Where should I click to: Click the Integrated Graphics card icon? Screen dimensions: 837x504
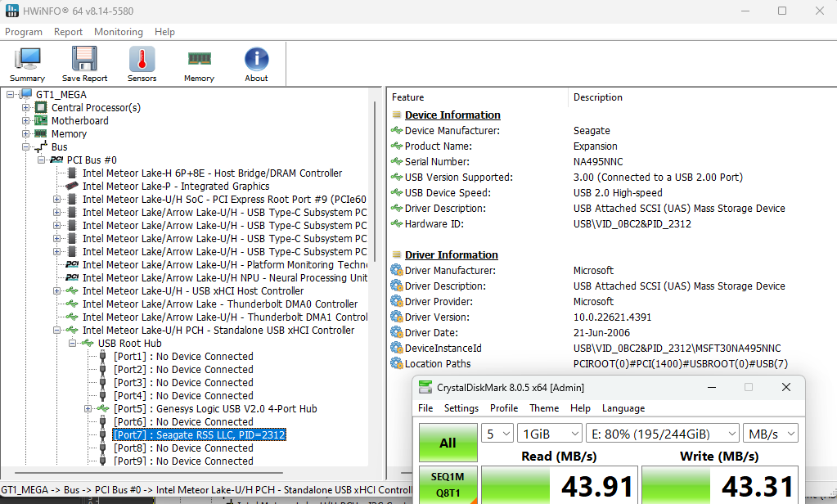pos(72,186)
